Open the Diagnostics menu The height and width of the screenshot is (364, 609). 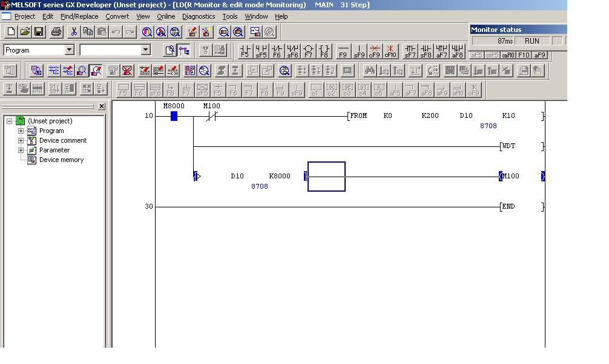(x=198, y=16)
